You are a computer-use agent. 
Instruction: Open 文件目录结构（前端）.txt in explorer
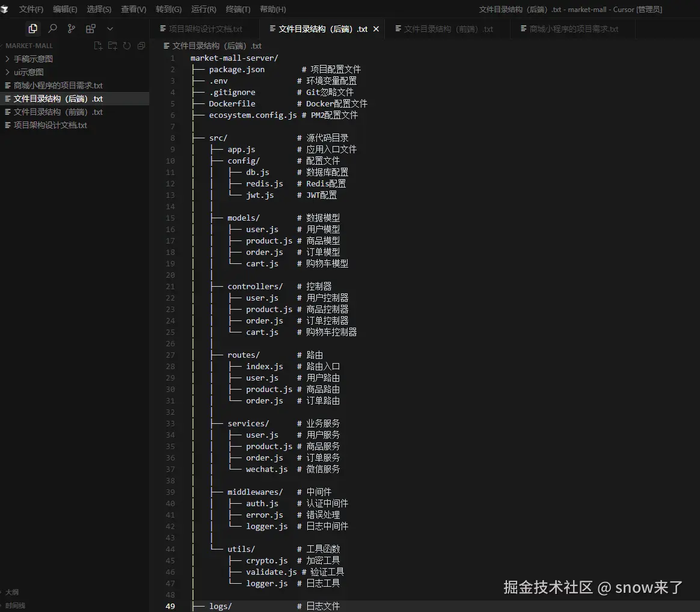click(58, 112)
